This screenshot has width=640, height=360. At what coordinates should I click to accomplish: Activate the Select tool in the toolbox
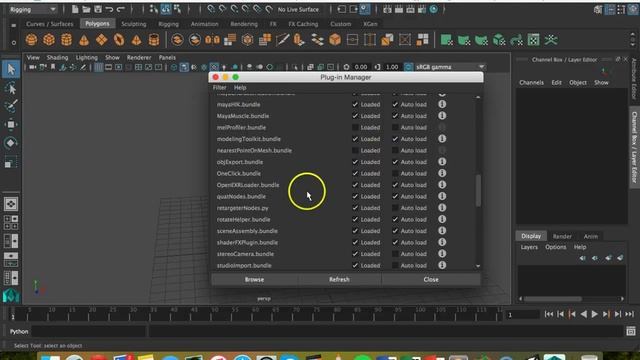11,69
